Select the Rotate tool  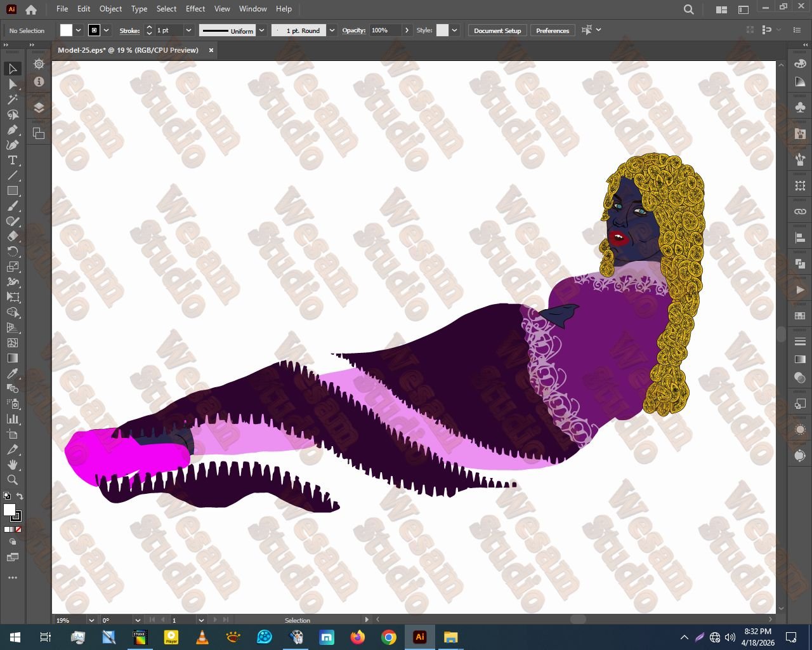12,251
